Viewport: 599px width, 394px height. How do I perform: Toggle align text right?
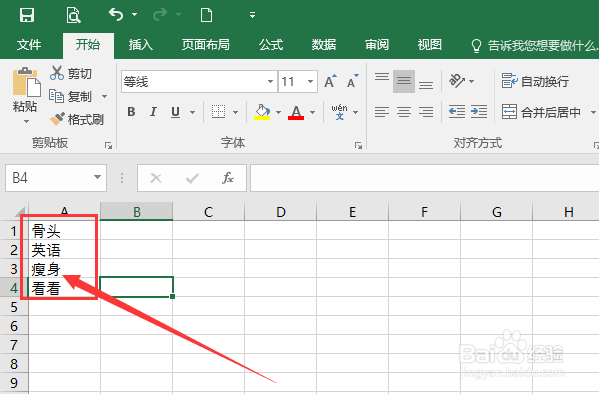pyautogui.click(x=426, y=112)
